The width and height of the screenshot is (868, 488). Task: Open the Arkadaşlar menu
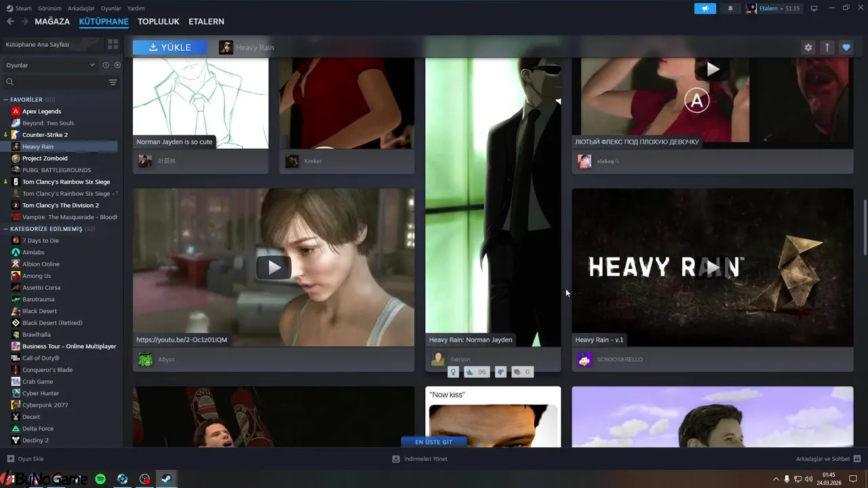(81, 8)
